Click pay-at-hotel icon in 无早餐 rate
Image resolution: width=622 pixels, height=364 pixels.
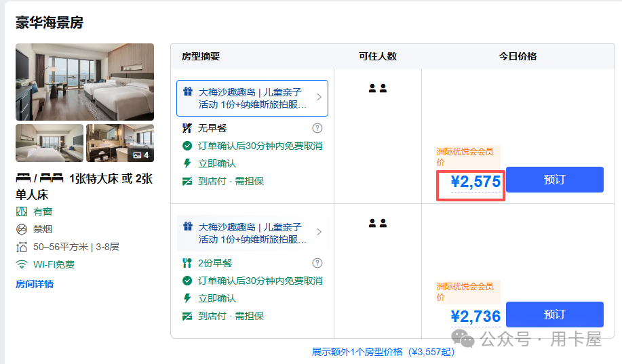pos(187,181)
